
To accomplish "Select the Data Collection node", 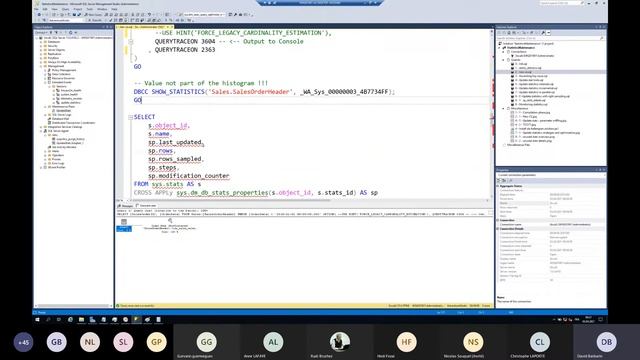I will (61, 74).
